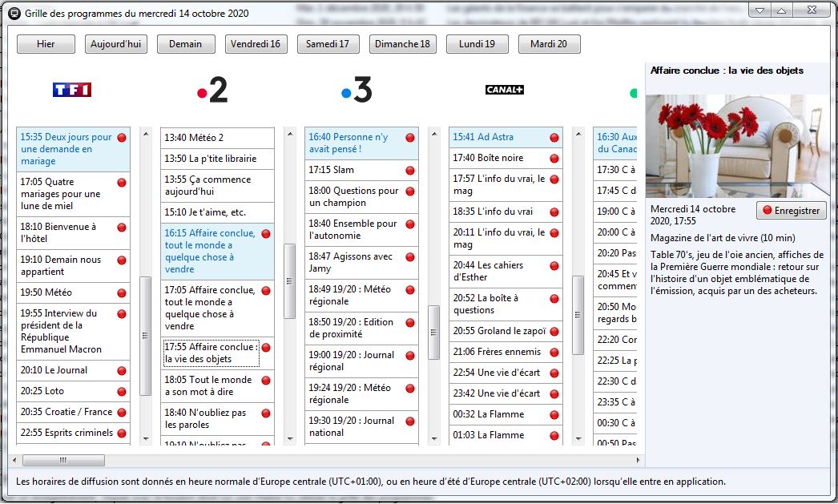Click the record dot for 20:25 Loto
This screenshot has width=838, height=504.
click(122, 391)
